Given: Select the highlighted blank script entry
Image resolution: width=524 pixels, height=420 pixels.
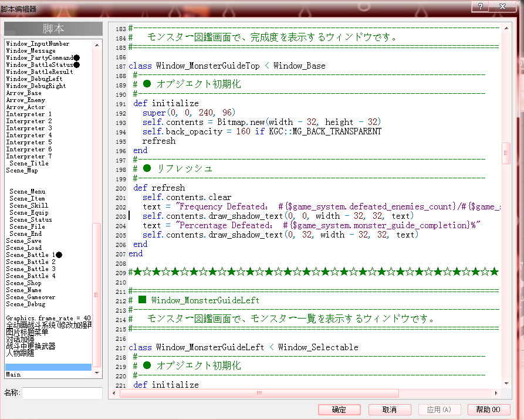Looking at the screenshot, I should pyautogui.click(x=49, y=367).
